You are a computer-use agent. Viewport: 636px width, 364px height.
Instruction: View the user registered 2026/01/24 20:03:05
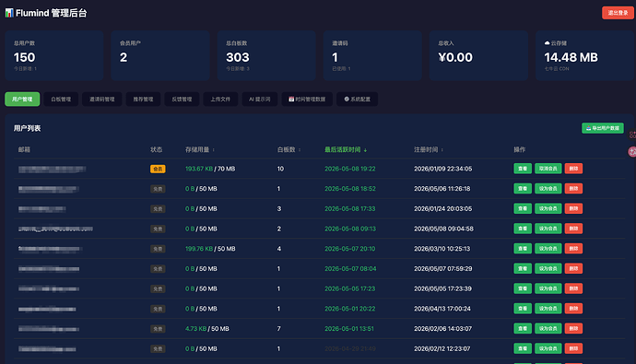pos(523,208)
